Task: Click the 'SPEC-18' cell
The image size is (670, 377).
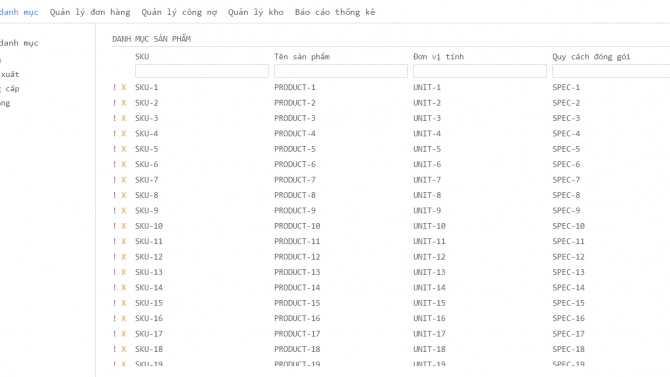Action: point(568,349)
